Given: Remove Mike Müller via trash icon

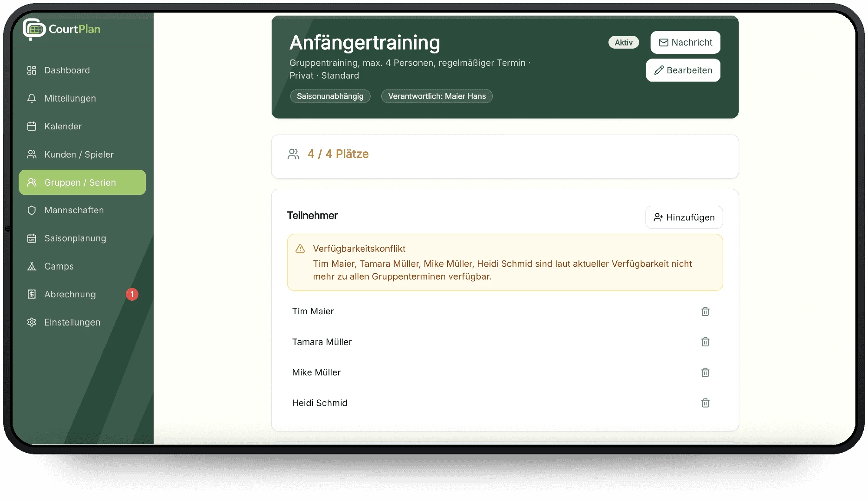Looking at the screenshot, I should point(705,372).
